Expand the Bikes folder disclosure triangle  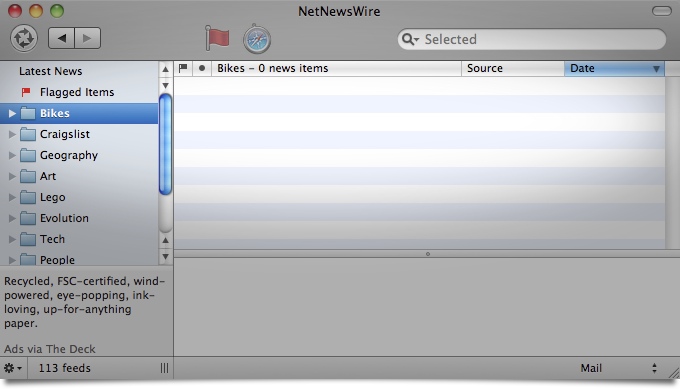pos(12,114)
